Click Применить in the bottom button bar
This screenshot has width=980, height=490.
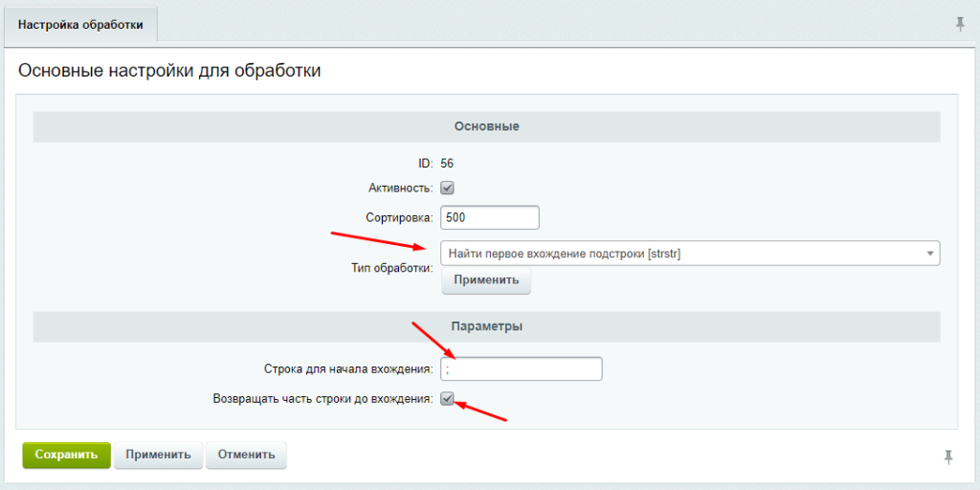[158, 455]
